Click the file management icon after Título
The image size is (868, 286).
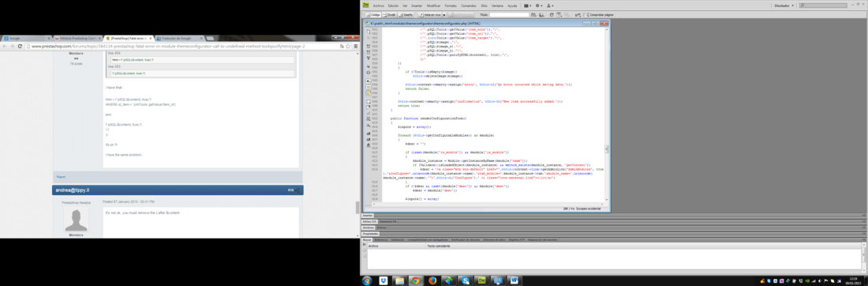(533, 15)
